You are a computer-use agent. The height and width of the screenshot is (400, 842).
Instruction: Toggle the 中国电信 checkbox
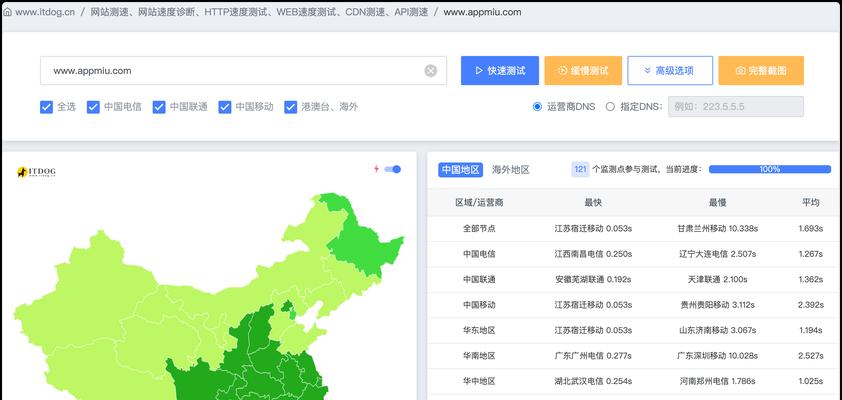pos(93,107)
